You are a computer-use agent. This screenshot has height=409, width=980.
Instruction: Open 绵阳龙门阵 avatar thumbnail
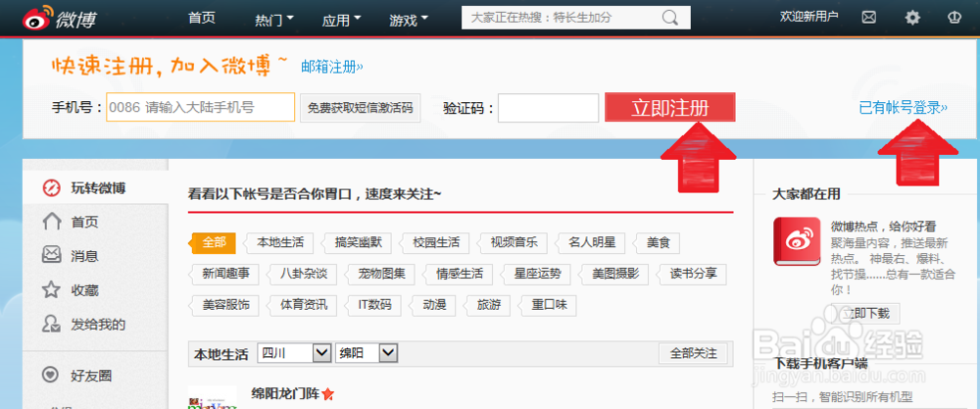[213, 398]
